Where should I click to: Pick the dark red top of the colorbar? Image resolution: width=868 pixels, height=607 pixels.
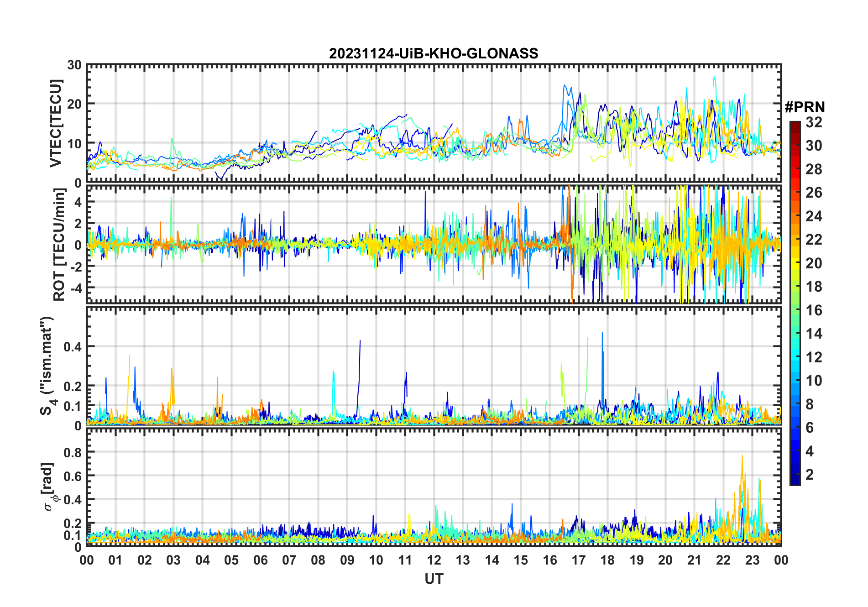point(795,124)
